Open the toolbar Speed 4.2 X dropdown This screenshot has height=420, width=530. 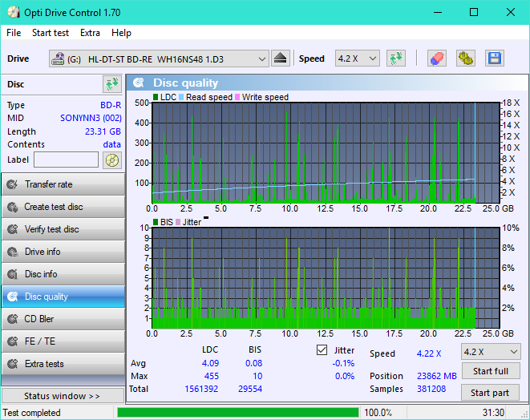pos(358,59)
